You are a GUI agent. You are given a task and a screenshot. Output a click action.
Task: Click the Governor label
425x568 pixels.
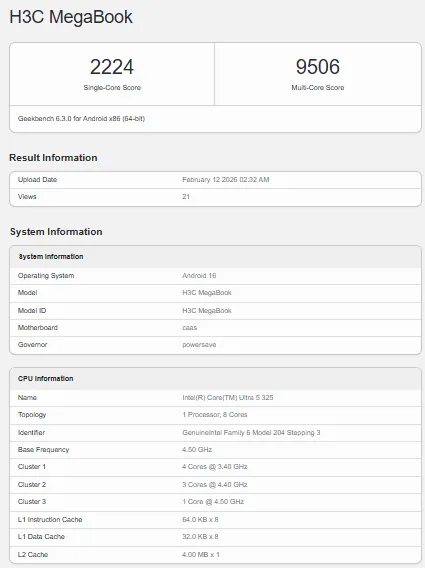click(x=32, y=344)
